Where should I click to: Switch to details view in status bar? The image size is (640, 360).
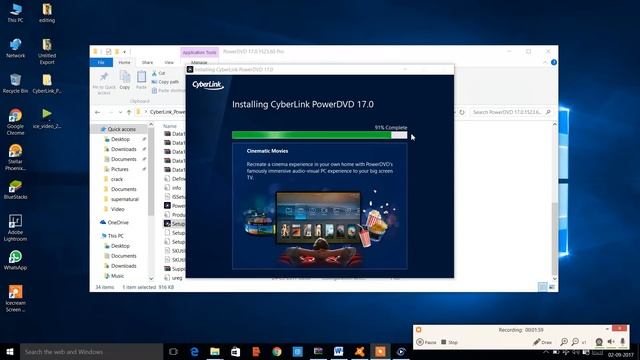pyautogui.click(x=542, y=287)
